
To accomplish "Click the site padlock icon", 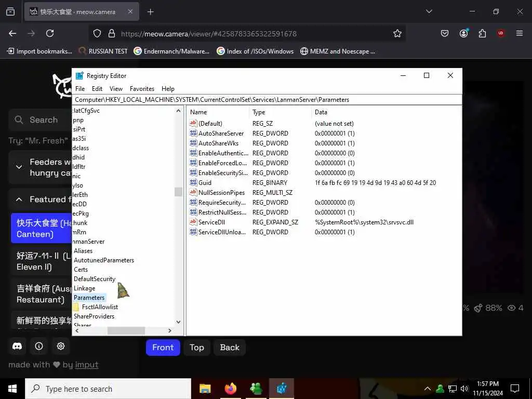I will click(112, 33).
